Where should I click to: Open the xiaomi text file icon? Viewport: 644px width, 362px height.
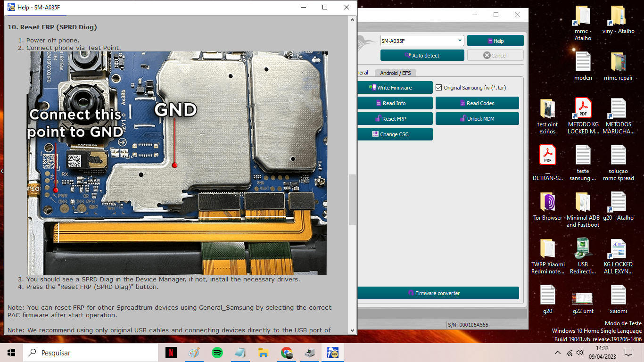click(x=618, y=299)
